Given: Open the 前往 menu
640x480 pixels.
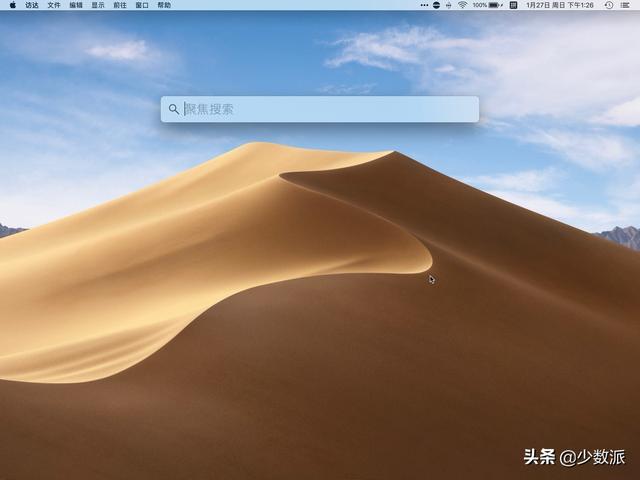Looking at the screenshot, I should click(120, 5).
